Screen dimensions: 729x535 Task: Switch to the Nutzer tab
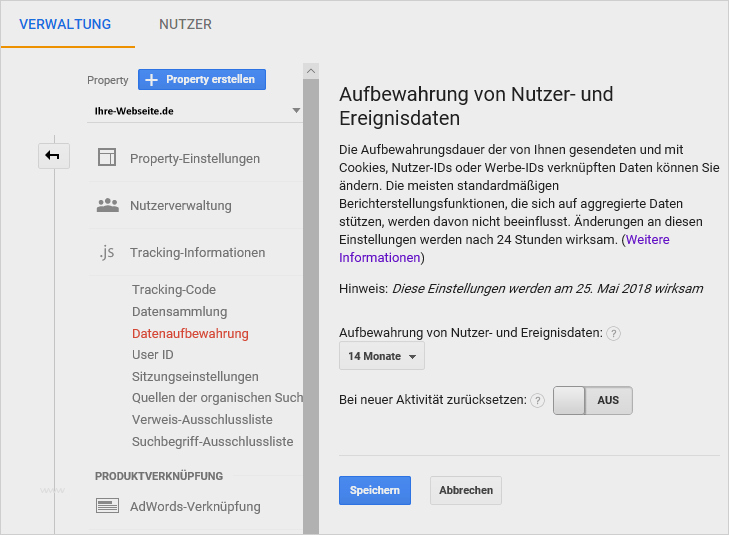(185, 24)
